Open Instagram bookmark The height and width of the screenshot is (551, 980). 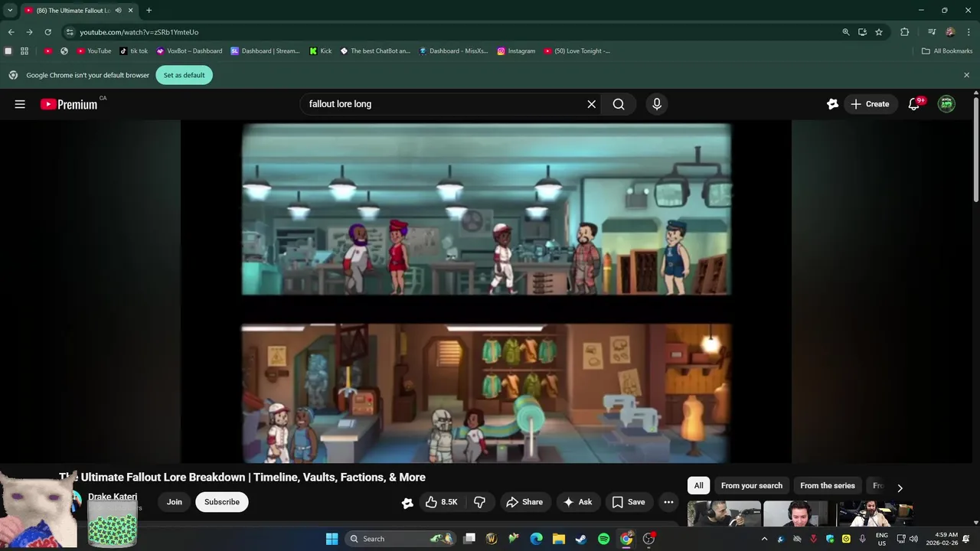tap(516, 51)
